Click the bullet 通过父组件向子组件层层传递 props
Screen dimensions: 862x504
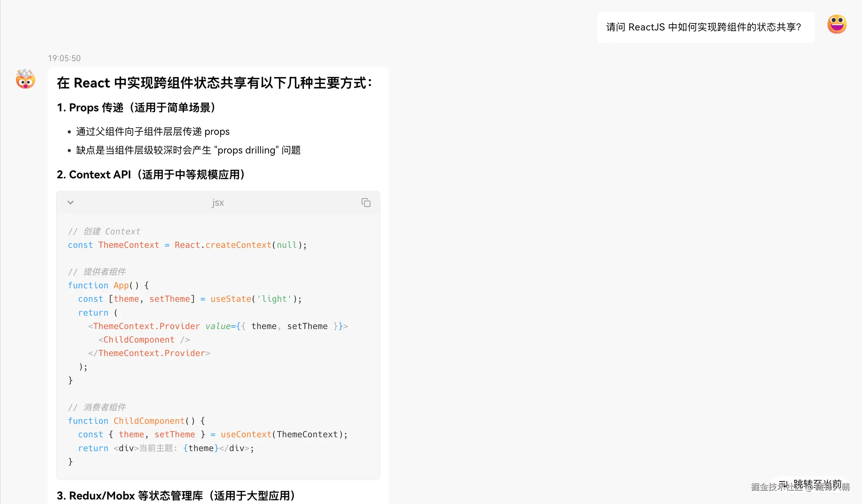click(153, 132)
